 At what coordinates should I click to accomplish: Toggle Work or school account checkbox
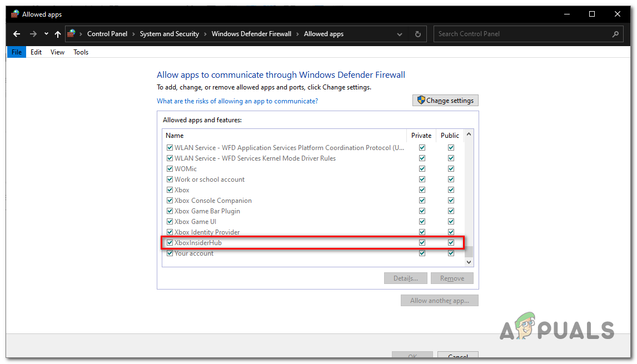coord(170,179)
